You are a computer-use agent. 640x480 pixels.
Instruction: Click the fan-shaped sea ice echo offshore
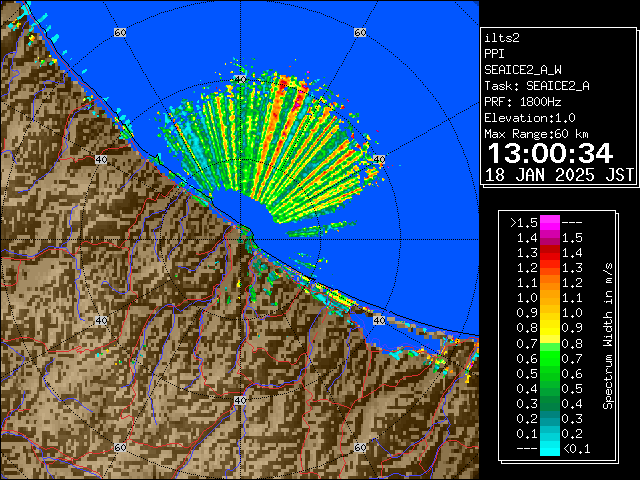269,147
